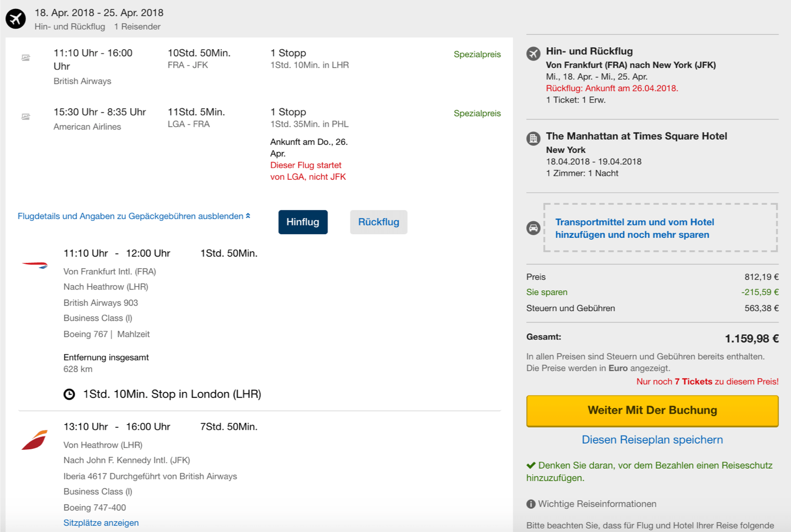
Task: Click the Iberia 4617 operated by British Airways text
Action: pos(150,476)
